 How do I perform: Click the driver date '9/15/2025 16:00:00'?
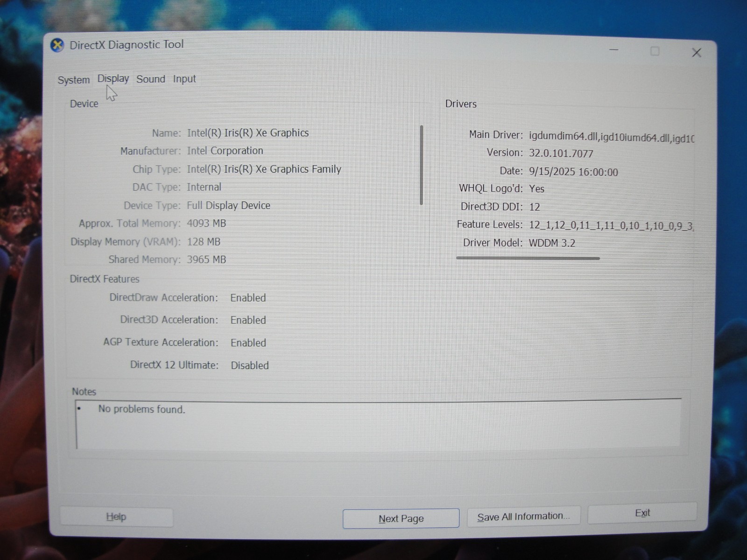[573, 172]
